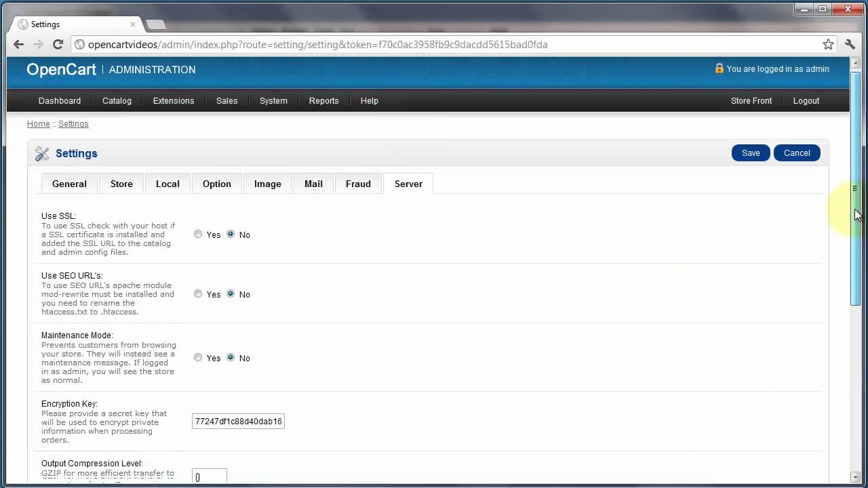868x488 pixels.
Task: Enable Maintenance Mode with Yes
Action: 198,357
